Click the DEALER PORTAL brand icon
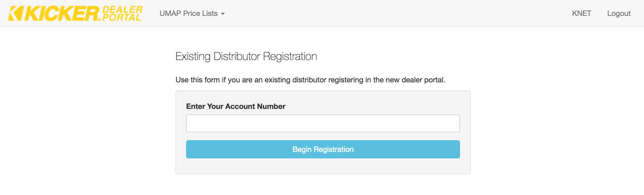Image resolution: width=644 pixels, height=195 pixels. coord(123,13)
